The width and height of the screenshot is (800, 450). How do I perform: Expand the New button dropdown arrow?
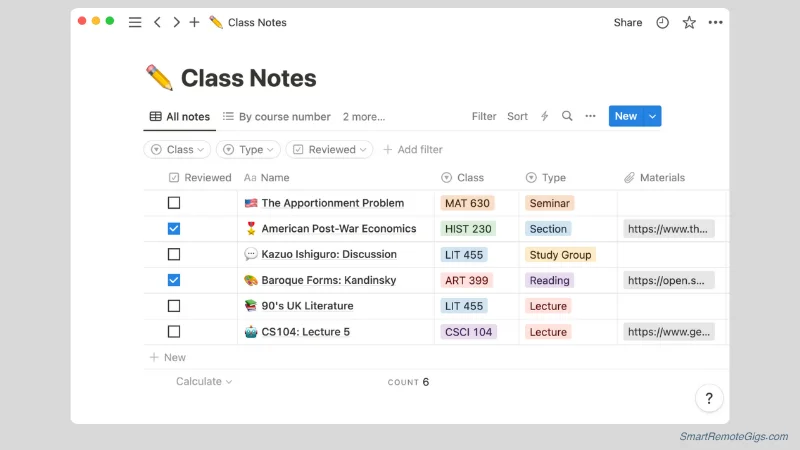tap(653, 116)
